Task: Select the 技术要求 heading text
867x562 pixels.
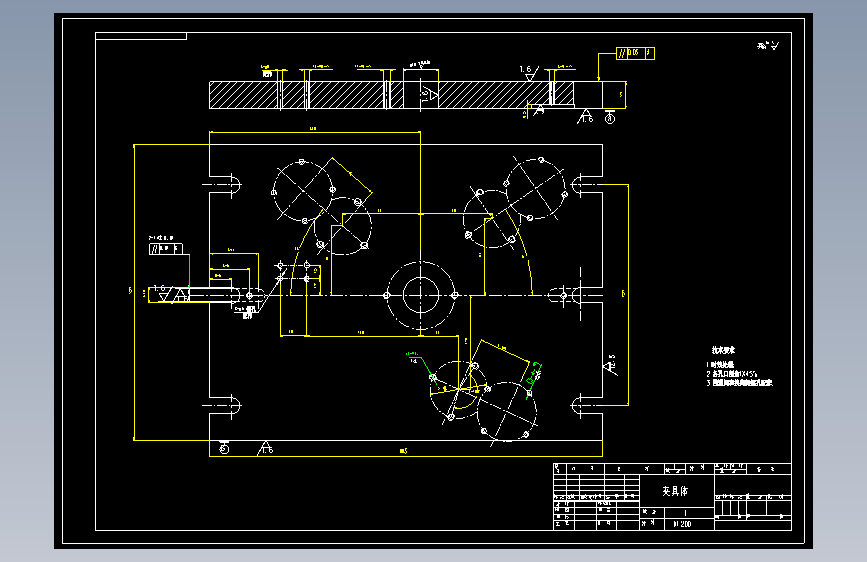Action: pyautogui.click(x=723, y=350)
